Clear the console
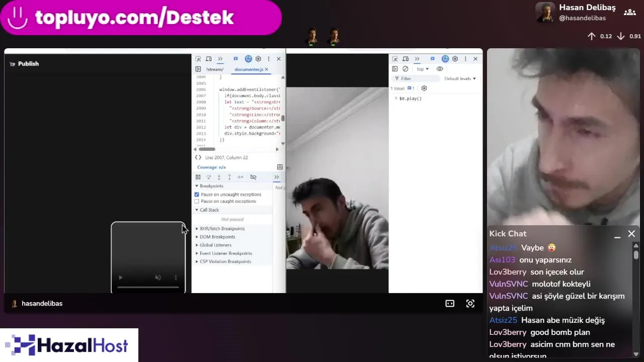Viewport: 644px width, 362px height. click(406, 69)
